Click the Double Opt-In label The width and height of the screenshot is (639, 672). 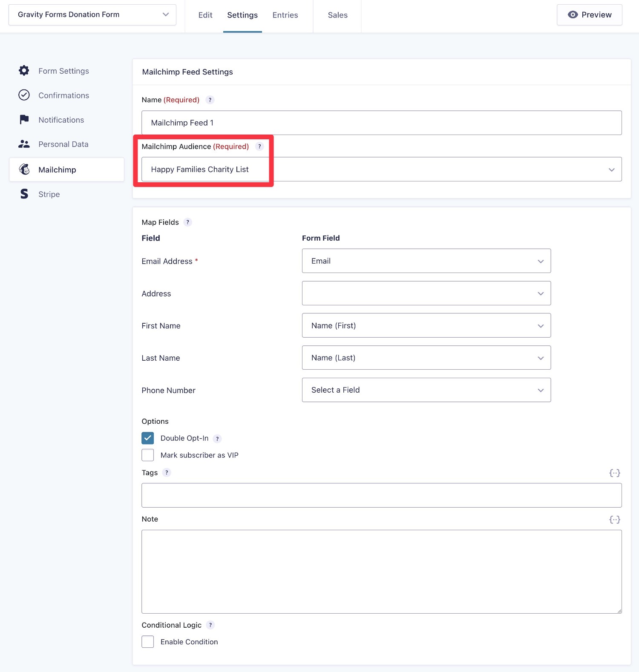click(184, 438)
